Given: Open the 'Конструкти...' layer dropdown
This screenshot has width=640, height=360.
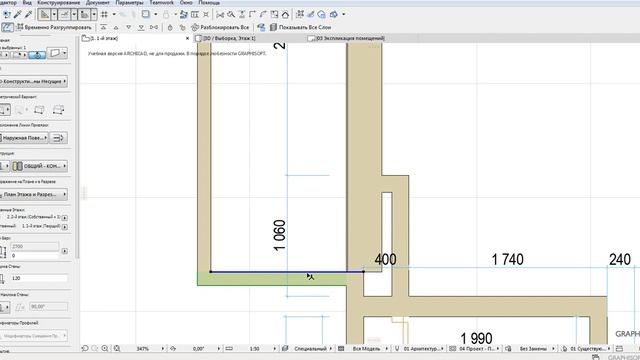Looking at the screenshot, I should click(x=33, y=81).
